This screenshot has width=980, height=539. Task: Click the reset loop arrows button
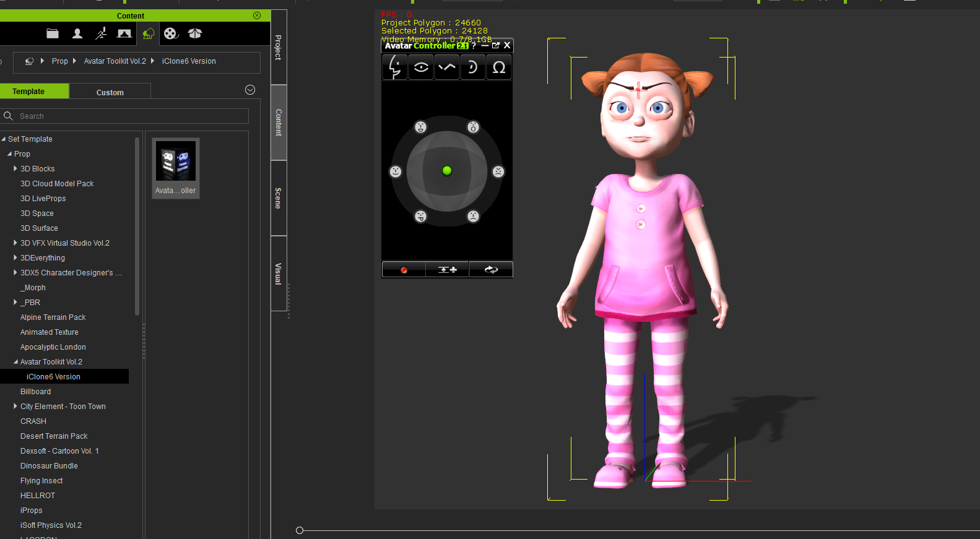click(x=491, y=270)
